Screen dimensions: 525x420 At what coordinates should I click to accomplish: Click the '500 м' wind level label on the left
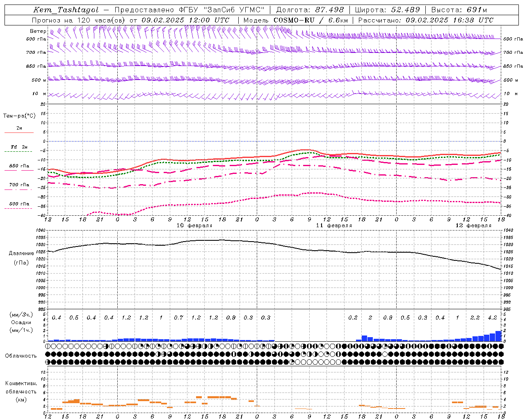coord(39,80)
